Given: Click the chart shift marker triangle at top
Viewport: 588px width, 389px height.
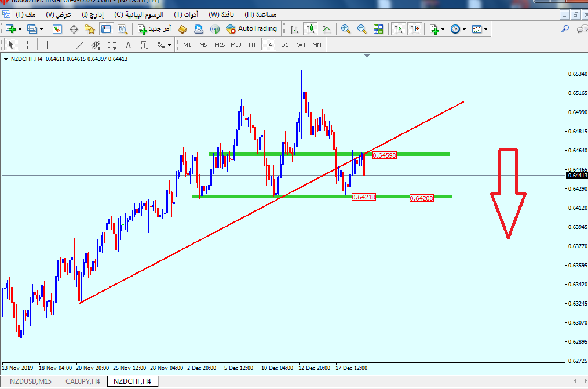Looking at the screenshot, I should [367, 56].
